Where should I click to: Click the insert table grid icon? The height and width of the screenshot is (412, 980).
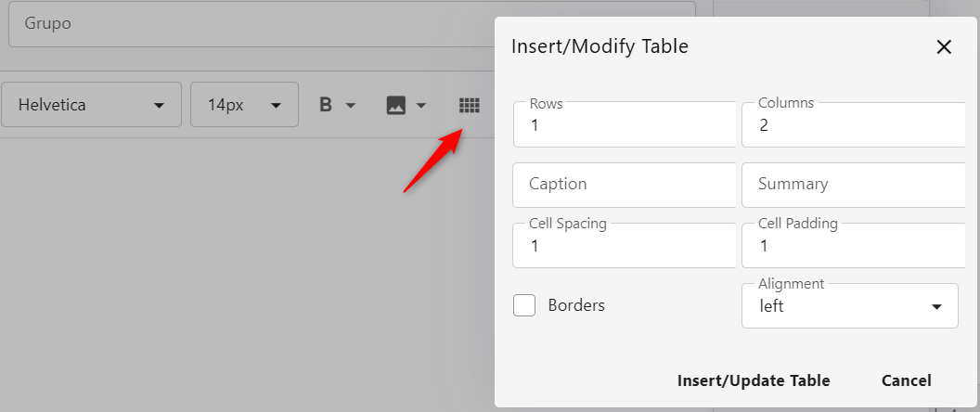click(470, 105)
